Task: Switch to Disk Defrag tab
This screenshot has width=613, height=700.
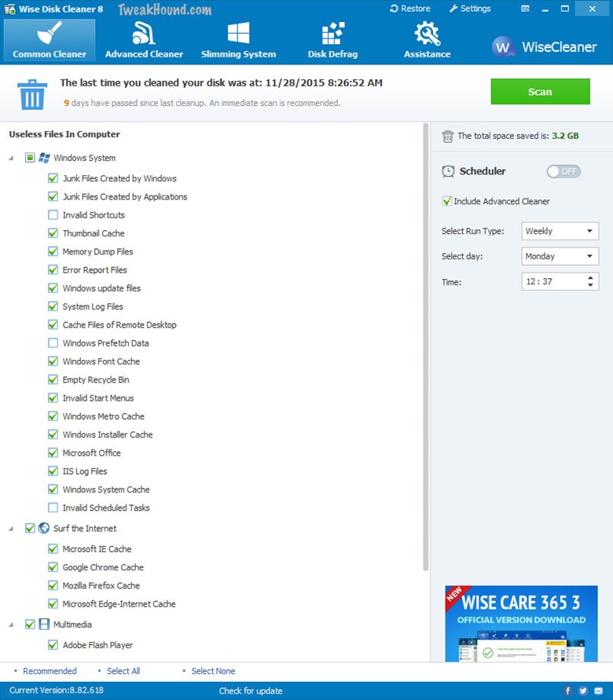Action: pyautogui.click(x=333, y=40)
